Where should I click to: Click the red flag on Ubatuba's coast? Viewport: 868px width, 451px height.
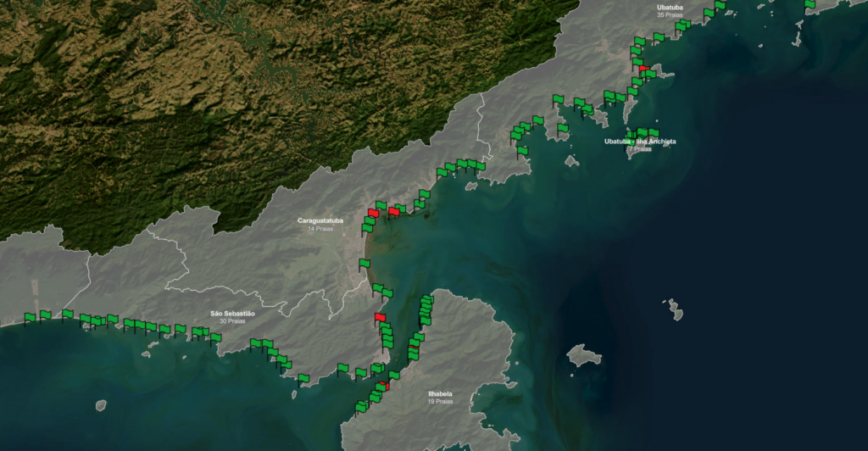point(644,69)
